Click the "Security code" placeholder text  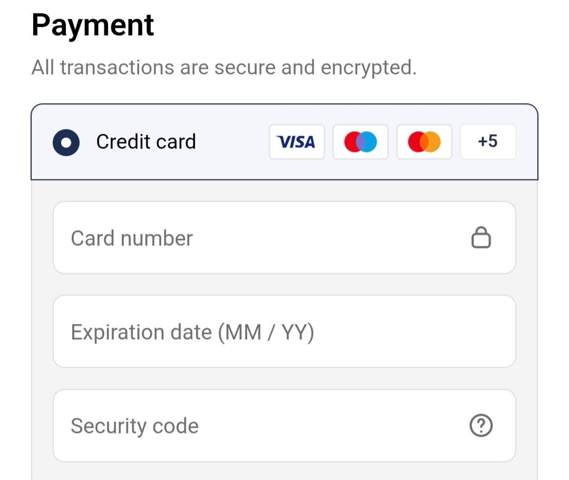[135, 426]
